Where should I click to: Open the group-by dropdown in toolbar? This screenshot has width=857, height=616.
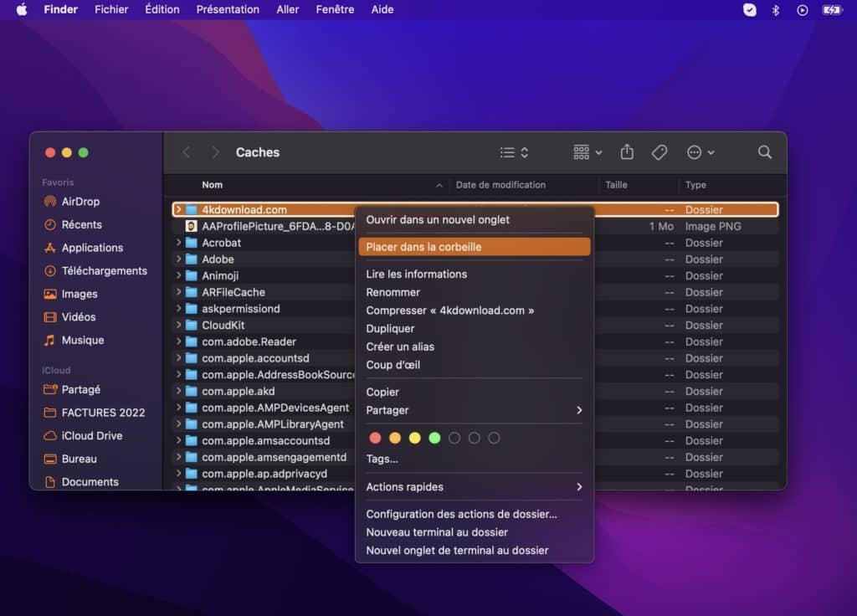pos(588,152)
